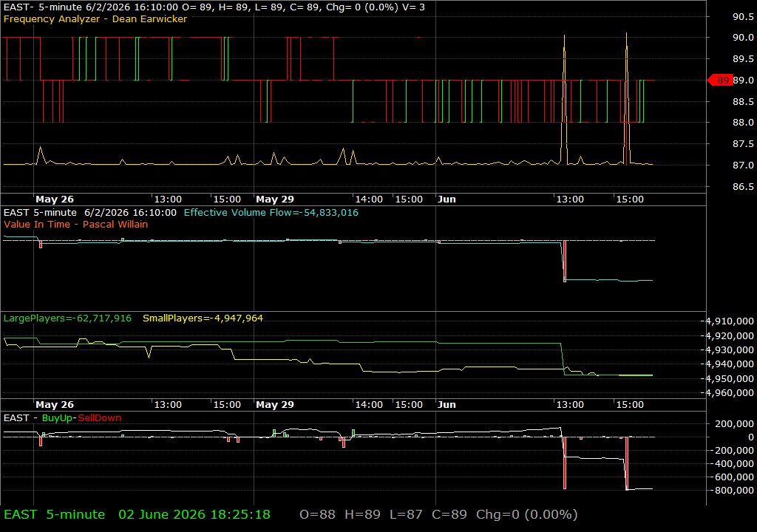The image size is (757, 532).
Task: Click the 'EAST 5-minute 6/2/2026 16:10:00' panel header
Action: tap(89, 212)
